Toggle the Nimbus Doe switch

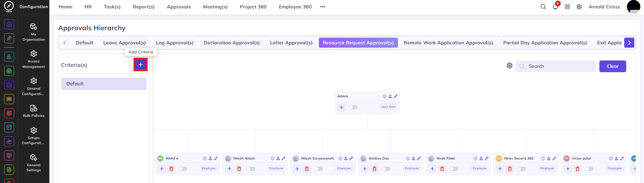[386, 169]
